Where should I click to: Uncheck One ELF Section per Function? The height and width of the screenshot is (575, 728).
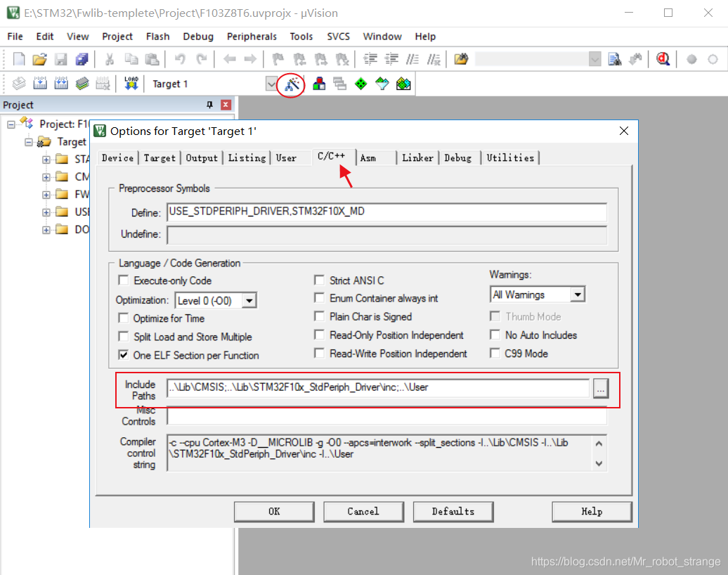click(124, 355)
